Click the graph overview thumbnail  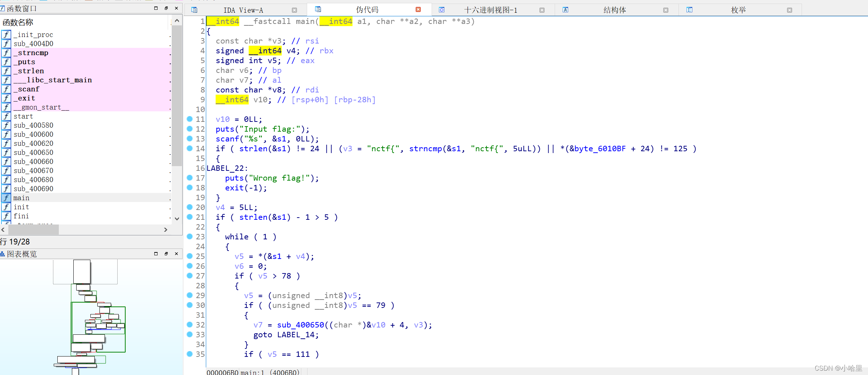pyautogui.click(x=91, y=317)
